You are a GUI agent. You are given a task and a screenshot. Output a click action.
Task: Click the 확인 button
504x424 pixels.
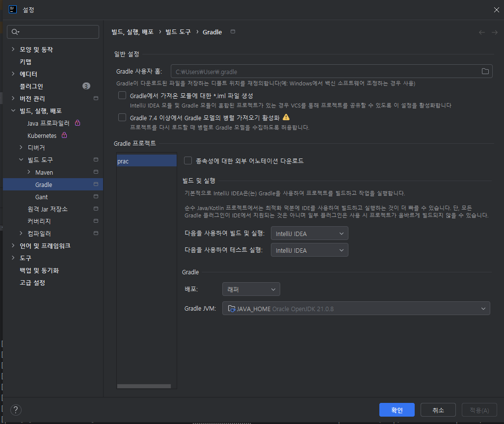[x=397, y=410]
